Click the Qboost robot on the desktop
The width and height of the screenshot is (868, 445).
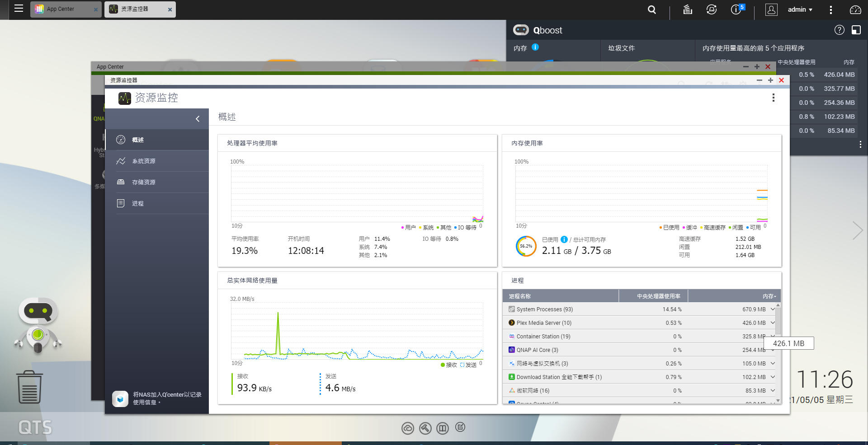tap(38, 325)
